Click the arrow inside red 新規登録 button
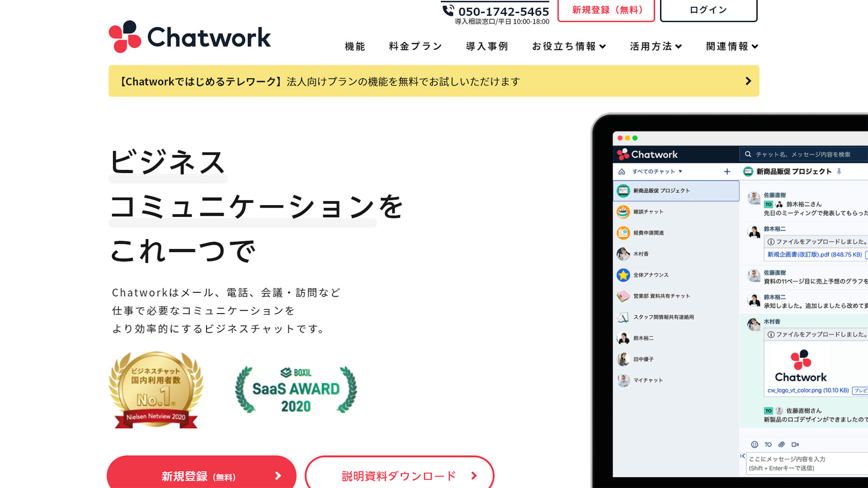868x488 pixels. coord(278,476)
